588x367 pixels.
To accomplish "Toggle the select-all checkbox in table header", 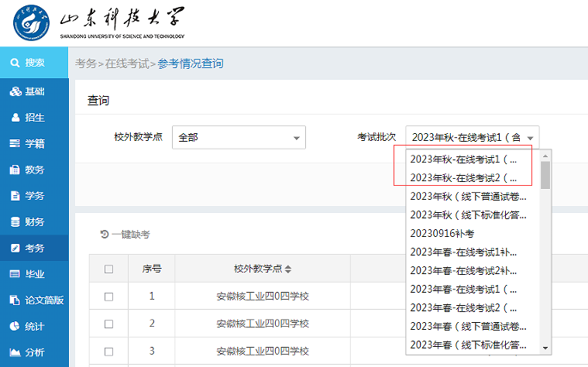I will [x=108, y=269].
